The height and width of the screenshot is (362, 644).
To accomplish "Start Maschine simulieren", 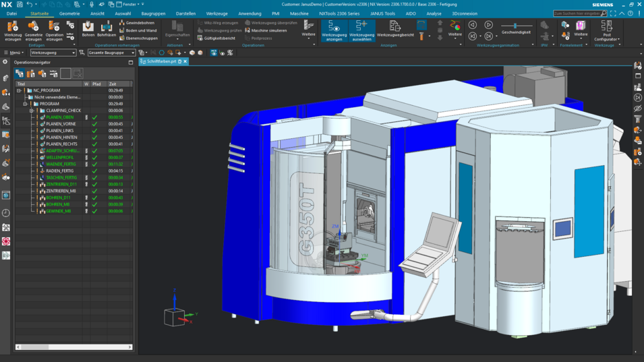I will (x=266, y=30).
